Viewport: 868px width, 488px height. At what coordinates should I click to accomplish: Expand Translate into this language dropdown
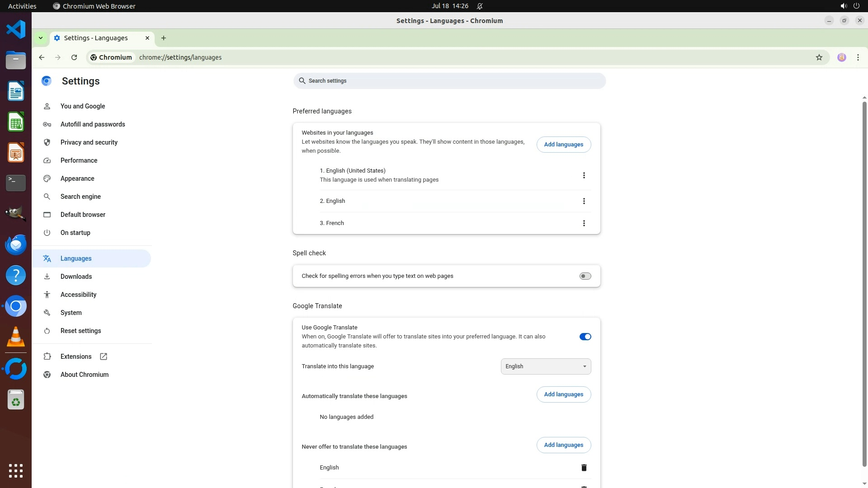pyautogui.click(x=546, y=366)
